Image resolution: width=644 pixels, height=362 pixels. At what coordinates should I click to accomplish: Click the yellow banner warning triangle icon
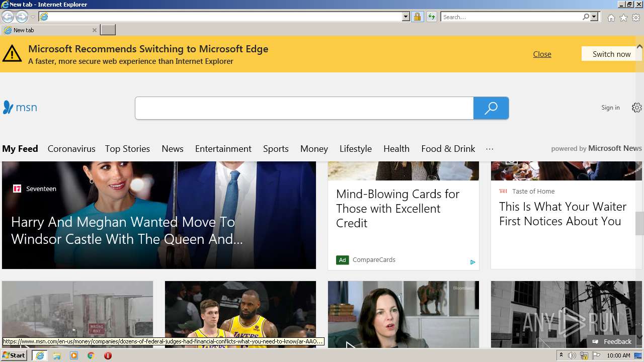tap(12, 53)
